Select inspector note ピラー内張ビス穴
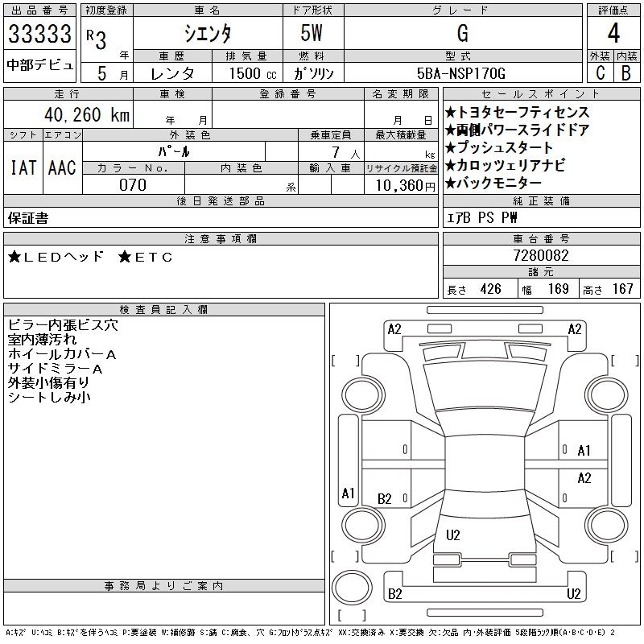The height and width of the screenshot is (644, 644). tap(63, 325)
